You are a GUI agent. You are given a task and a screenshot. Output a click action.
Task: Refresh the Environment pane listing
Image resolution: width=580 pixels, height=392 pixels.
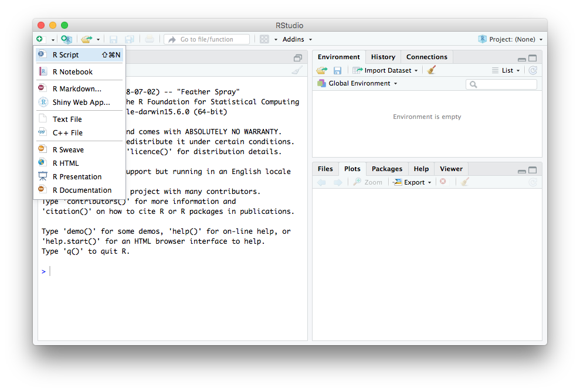tap(532, 70)
